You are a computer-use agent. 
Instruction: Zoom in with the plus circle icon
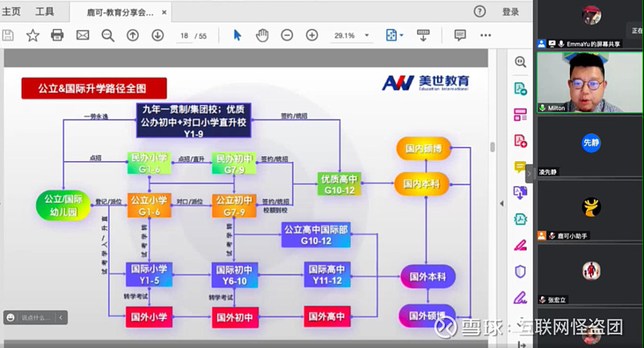tap(312, 35)
